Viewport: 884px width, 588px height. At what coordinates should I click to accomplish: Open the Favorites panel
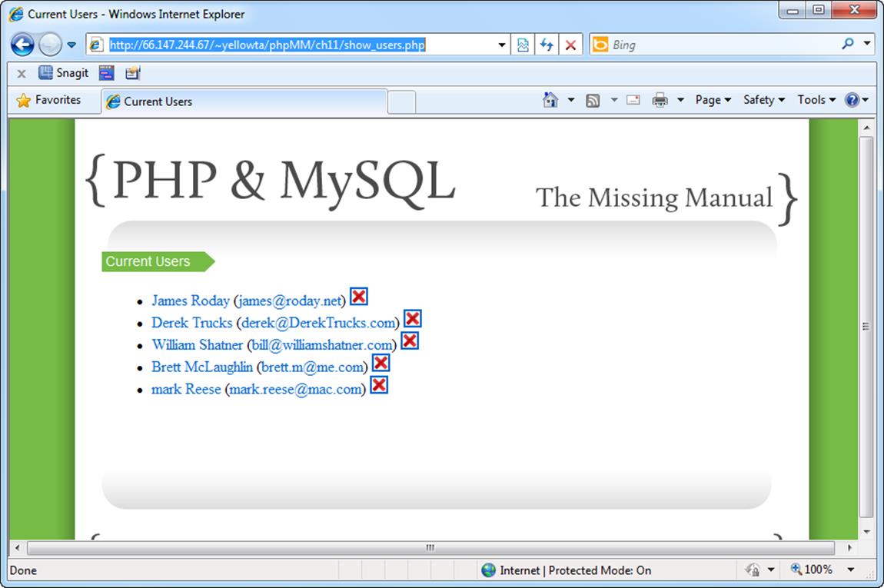(x=48, y=100)
